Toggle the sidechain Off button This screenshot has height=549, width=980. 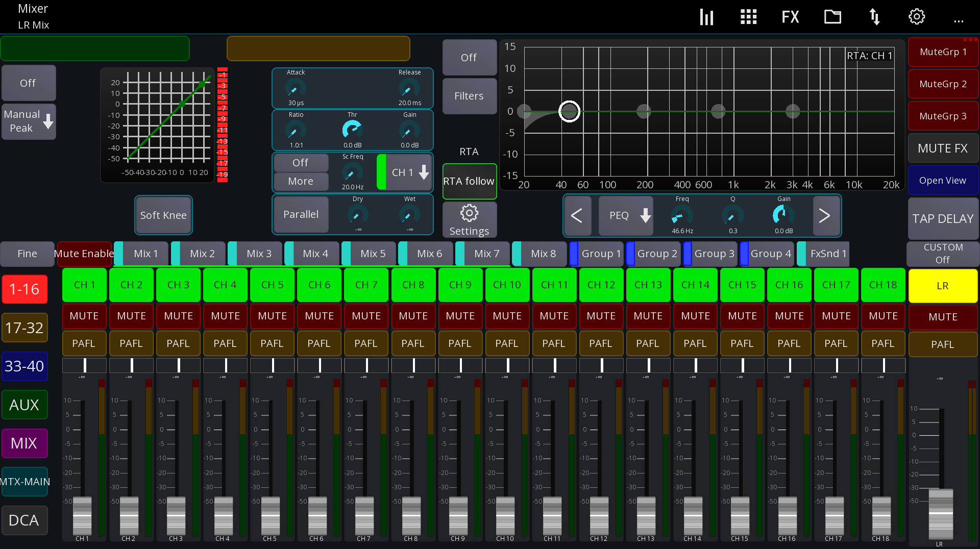pos(300,162)
